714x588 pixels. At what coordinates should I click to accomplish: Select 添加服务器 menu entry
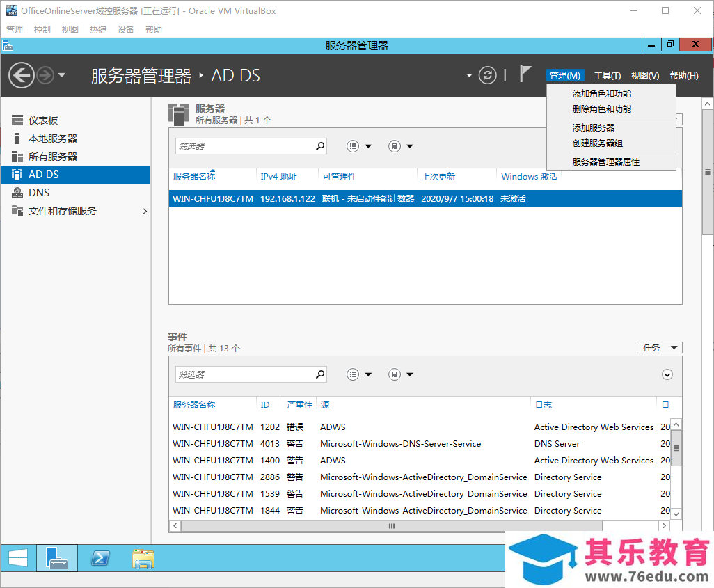pos(594,128)
